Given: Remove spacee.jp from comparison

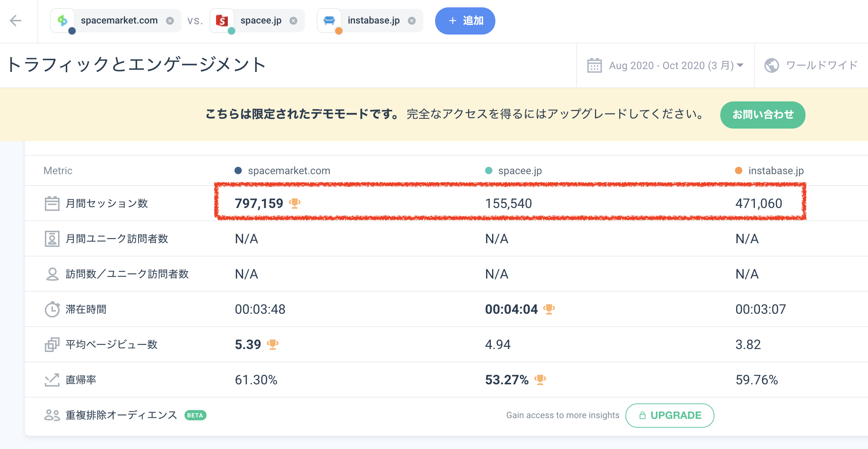Looking at the screenshot, I should [293, 21].
